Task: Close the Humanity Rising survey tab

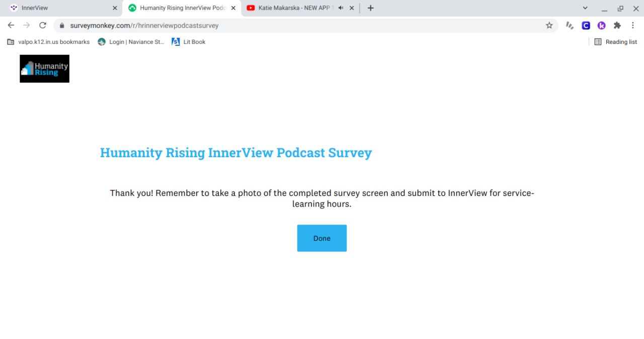Action: point(233,8)
